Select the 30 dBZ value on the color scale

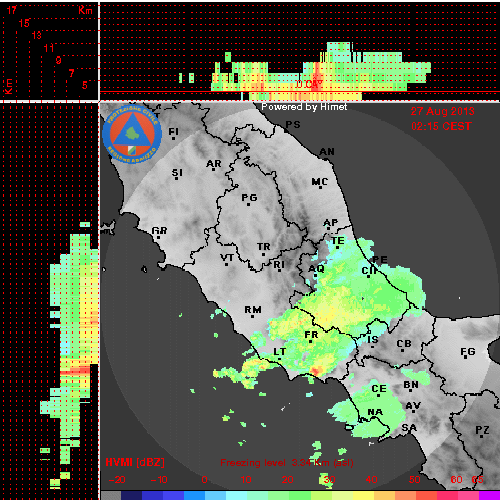pyautogui.click(x=329, y=480)
